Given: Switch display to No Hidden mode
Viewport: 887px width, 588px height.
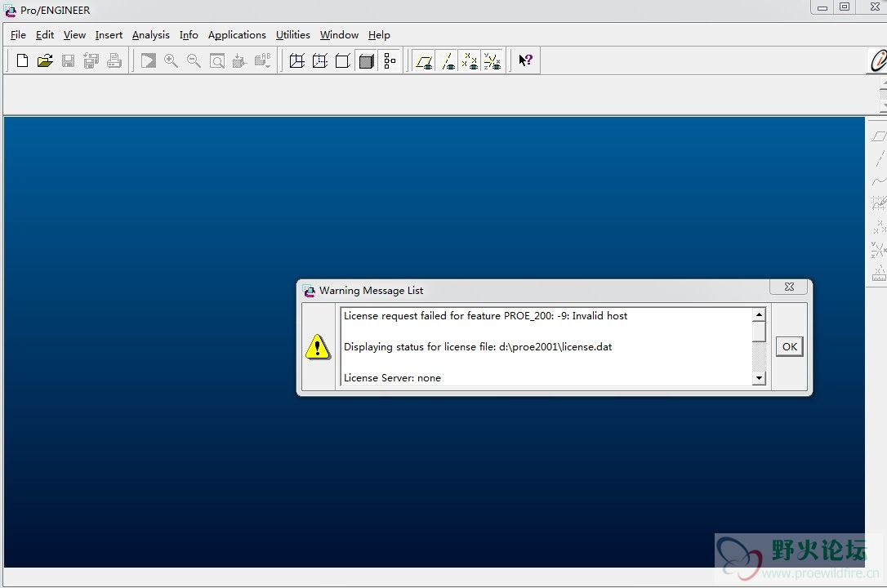Looking at the screenshot, I should click(x=343, y=60).
